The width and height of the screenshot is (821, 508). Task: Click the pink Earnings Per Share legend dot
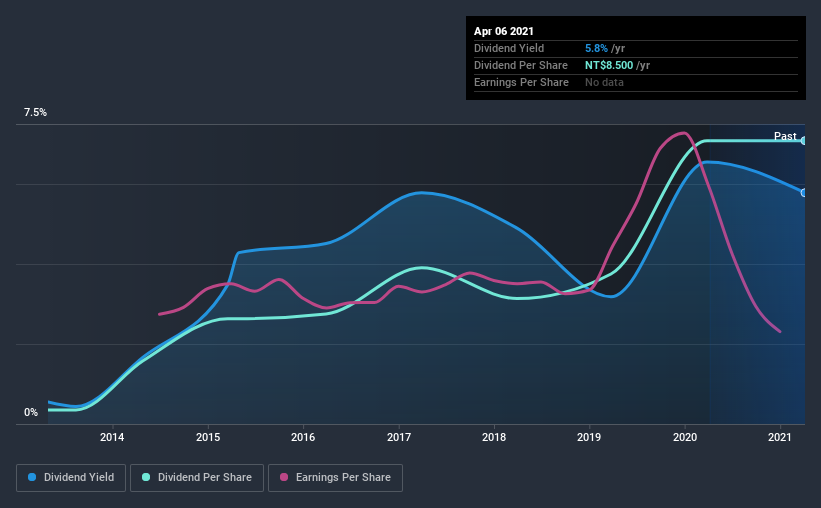pyautogui.click(x=284, y=477)
